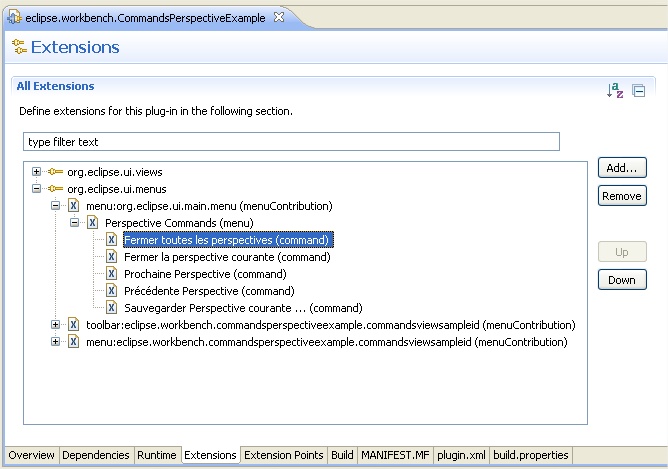Select Précédente Perspective (command)
This screenshot has width=668, height=469.
click(x=209, y=291)
